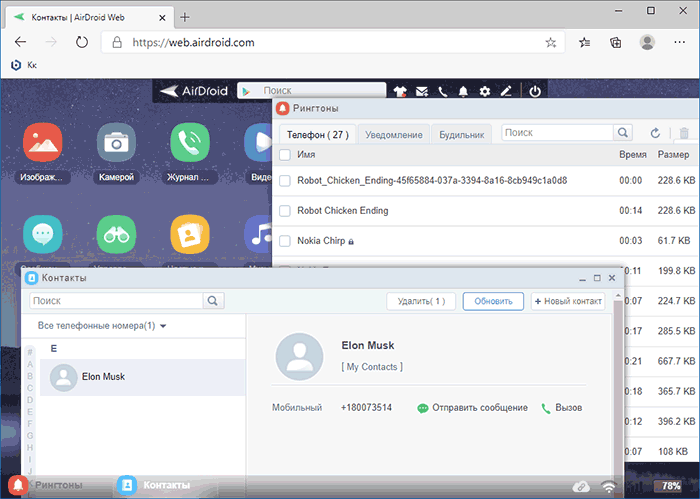The width and height of the screenshot is (700, 499).
Task: Open browser profile avatar
Action: click(647, 42)
